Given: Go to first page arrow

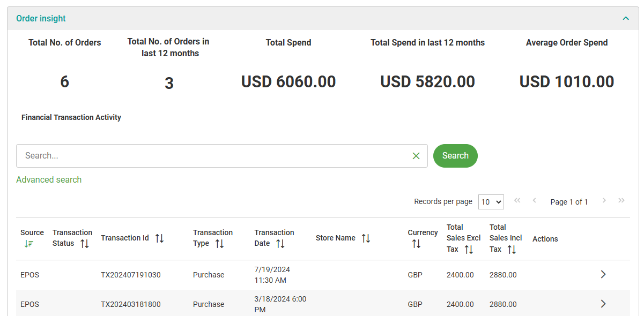Looking at the screenshot, I should pyautogui.click(x=517, y=201).
